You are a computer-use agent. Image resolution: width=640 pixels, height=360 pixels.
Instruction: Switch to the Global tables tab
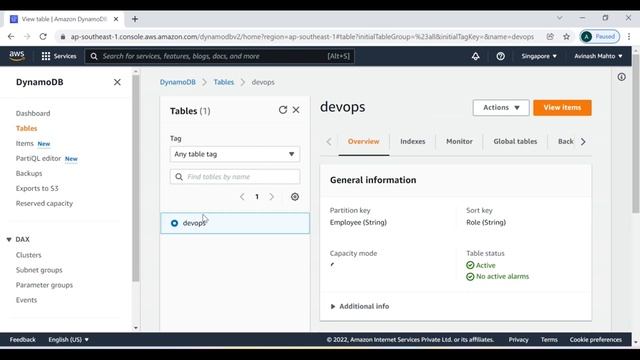pyautogui.click(x=515, y=142)
